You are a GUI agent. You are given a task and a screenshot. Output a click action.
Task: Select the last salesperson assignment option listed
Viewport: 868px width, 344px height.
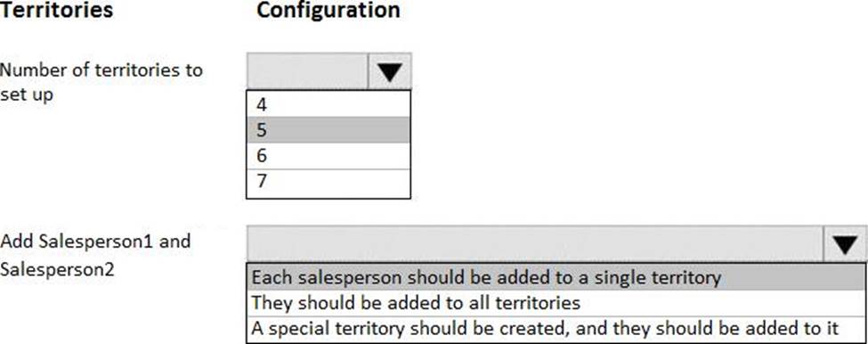pyautogui.click(x=556, y=329)
